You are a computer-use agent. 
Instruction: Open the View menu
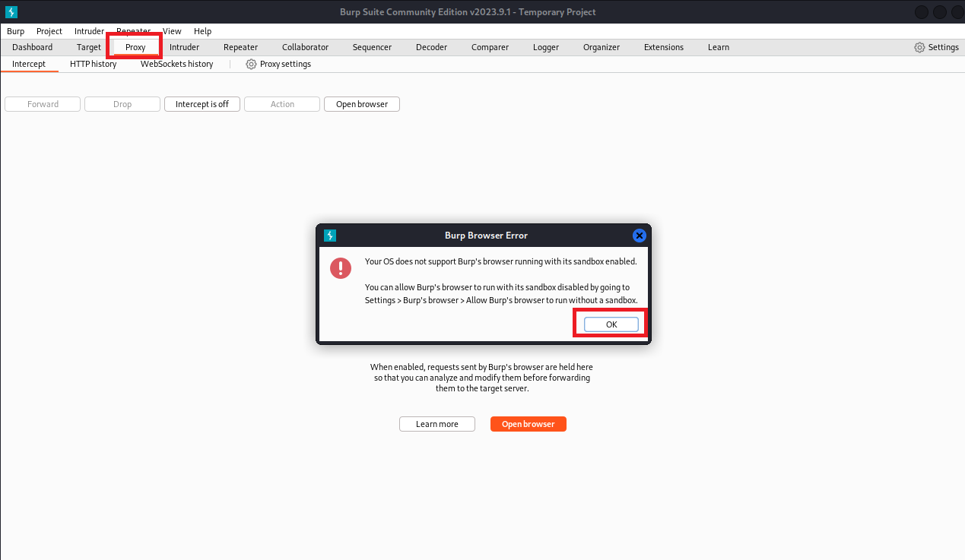[x=172, y=31]
